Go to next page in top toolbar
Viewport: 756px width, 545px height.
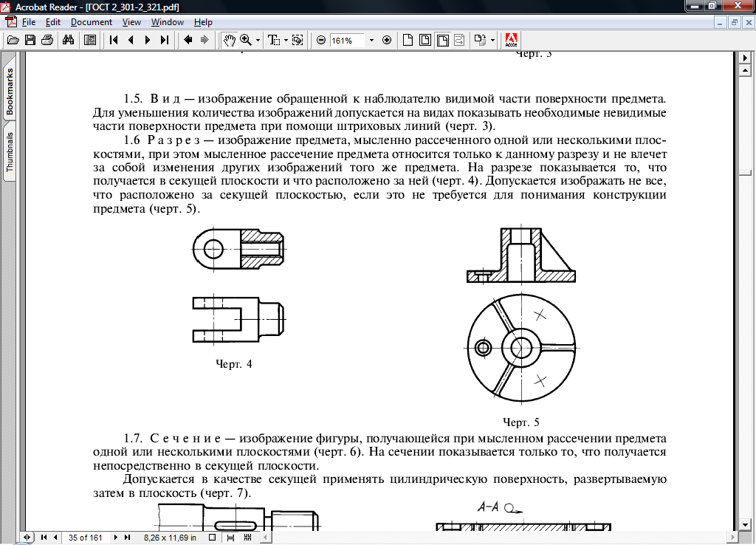coord(148,41)
